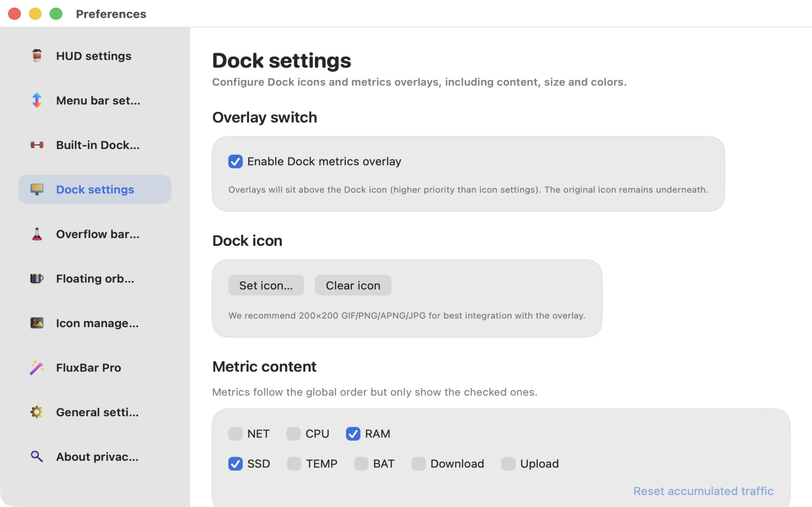Check the Download metric checkbox
812x507 pixels.
pyautogui.click(x=418, y=464)
